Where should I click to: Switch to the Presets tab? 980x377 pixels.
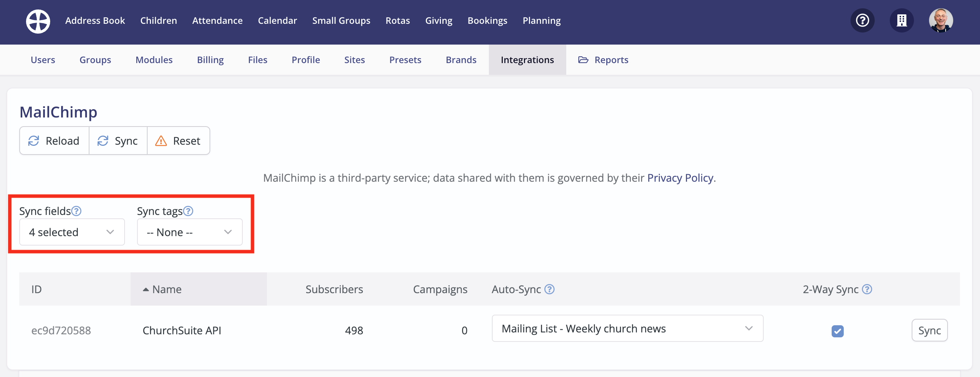click(405, 60)
